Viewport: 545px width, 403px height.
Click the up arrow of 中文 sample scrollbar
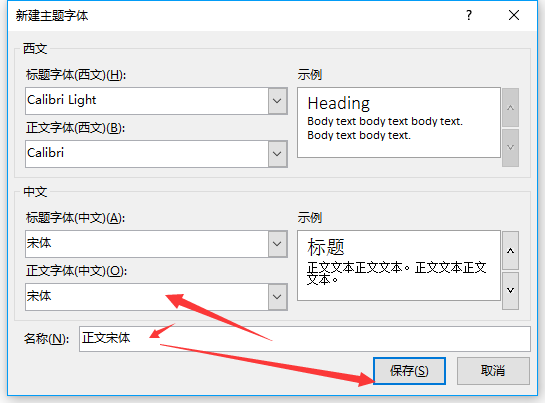pyautogui.click(x=510, y=251)
